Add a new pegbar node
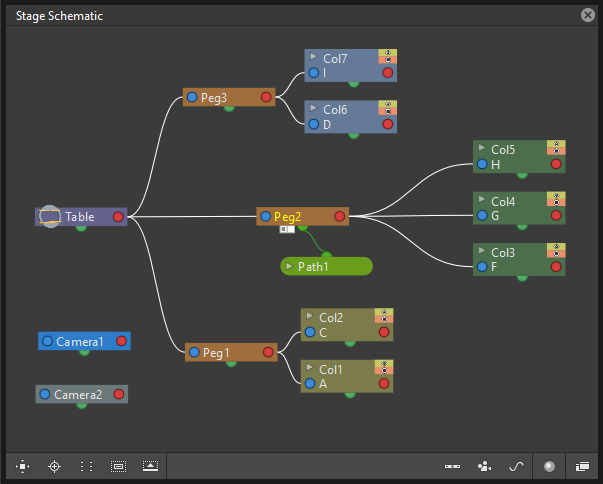 click(452, 466)
